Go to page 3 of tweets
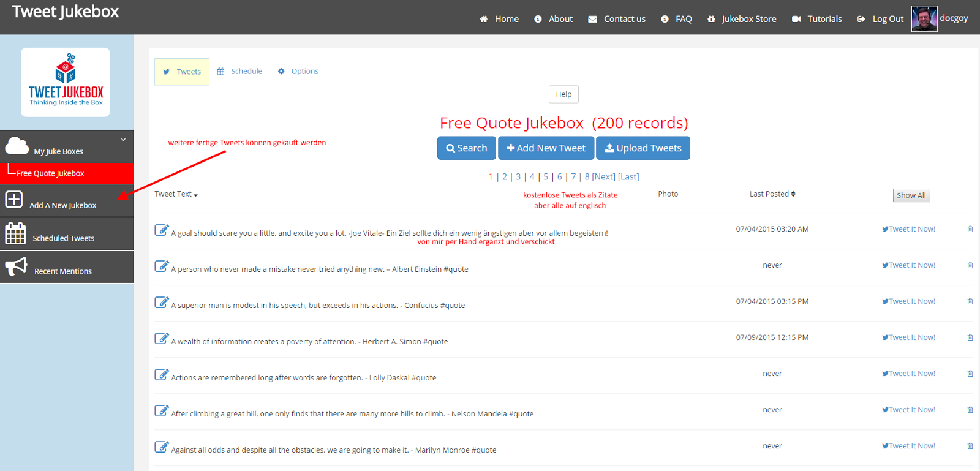The height and width of the screenshot is (471, 980). (518, 176)
